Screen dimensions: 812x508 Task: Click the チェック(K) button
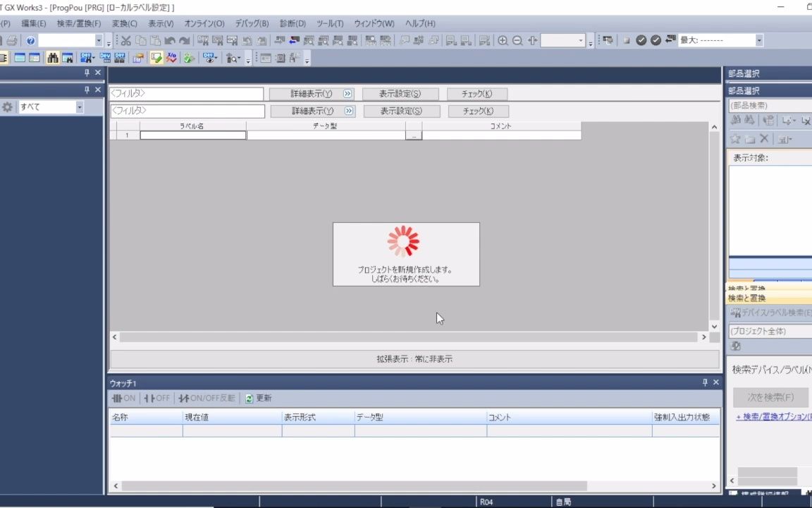point(476,93)
